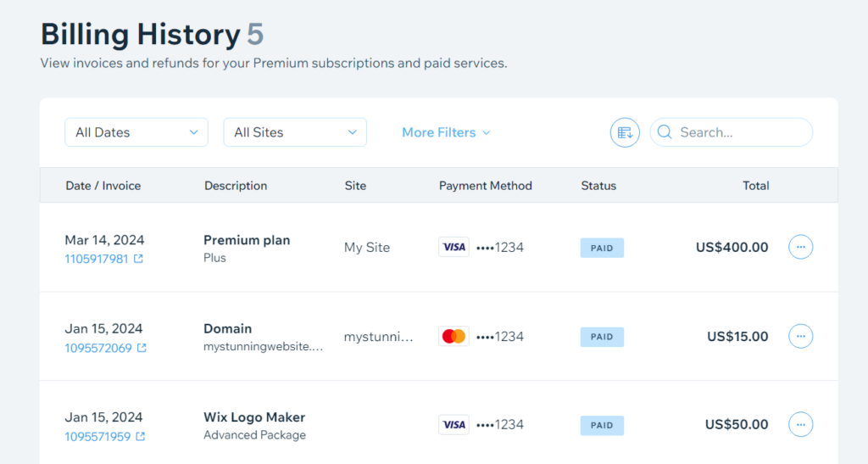Click the Mastercard payment method on Domain row
This screenshot has width=868, height=464.
pos(453,336)
